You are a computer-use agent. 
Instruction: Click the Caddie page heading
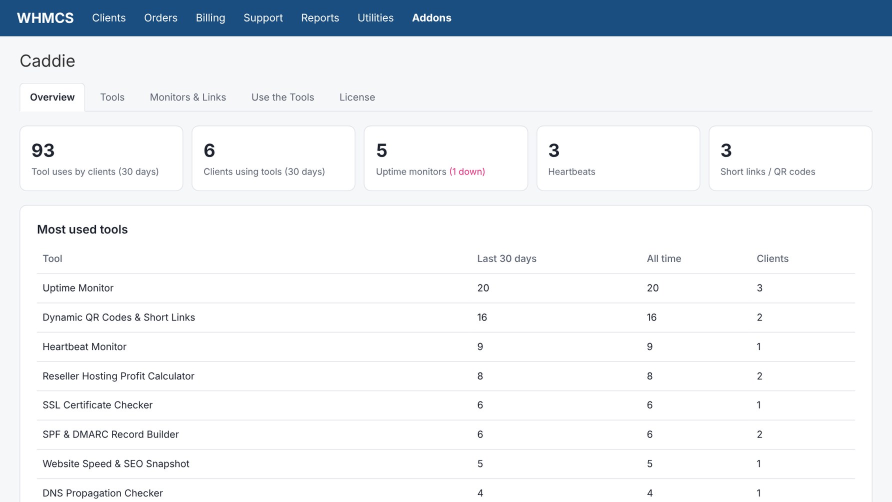47,61
